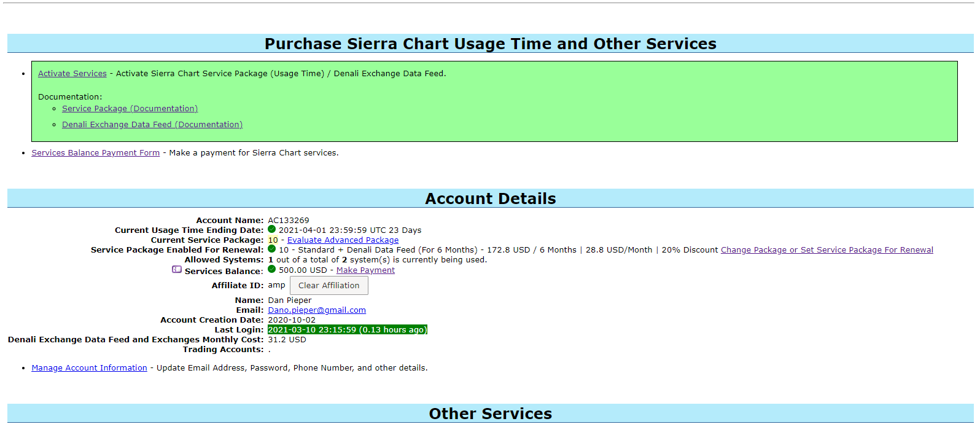Click the Clear Affiliation button
The image size is (980, 432).
click(329, 285)
